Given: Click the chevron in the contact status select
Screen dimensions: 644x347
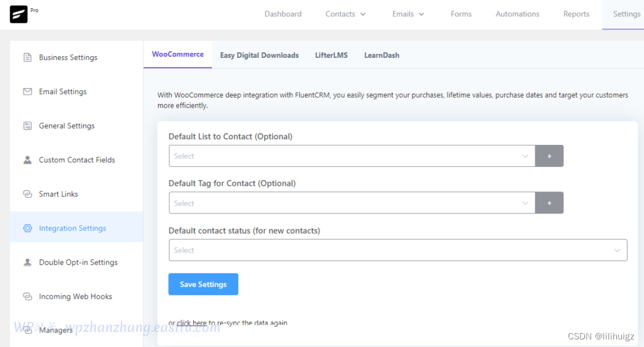Looking at the screenshot, I should point(618,251).
